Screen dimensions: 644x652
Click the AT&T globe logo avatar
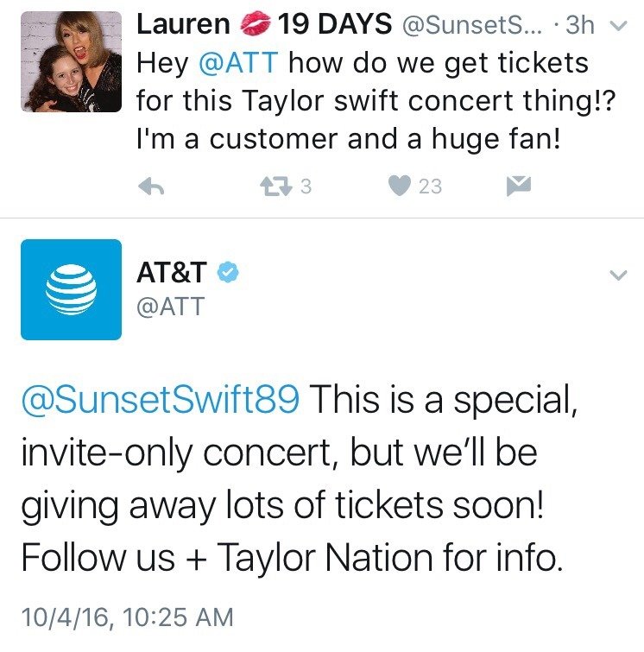pos(71,289)
